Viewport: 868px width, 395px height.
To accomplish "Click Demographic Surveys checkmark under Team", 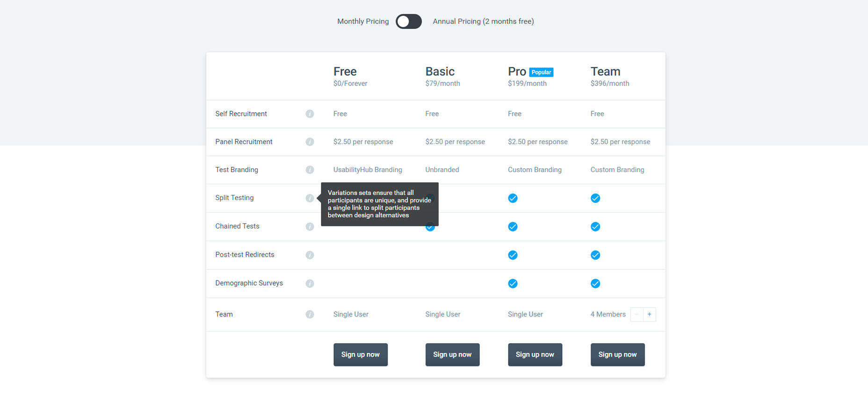I will click(595, 284).
